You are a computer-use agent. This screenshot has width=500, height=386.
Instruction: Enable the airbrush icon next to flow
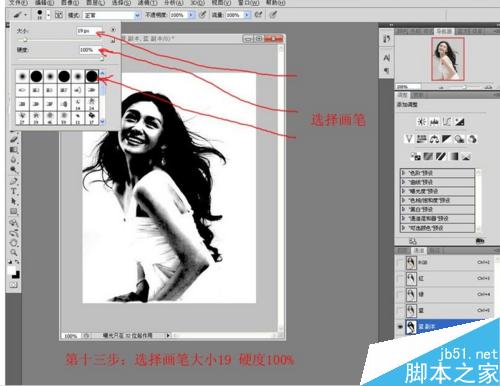click(x=258, y=15)
